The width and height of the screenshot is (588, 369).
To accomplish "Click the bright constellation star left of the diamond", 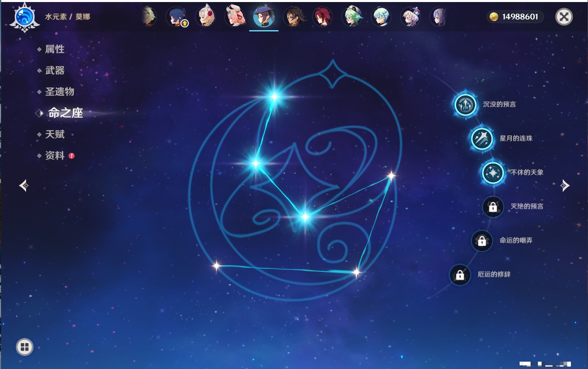I will tap(256, 164).
